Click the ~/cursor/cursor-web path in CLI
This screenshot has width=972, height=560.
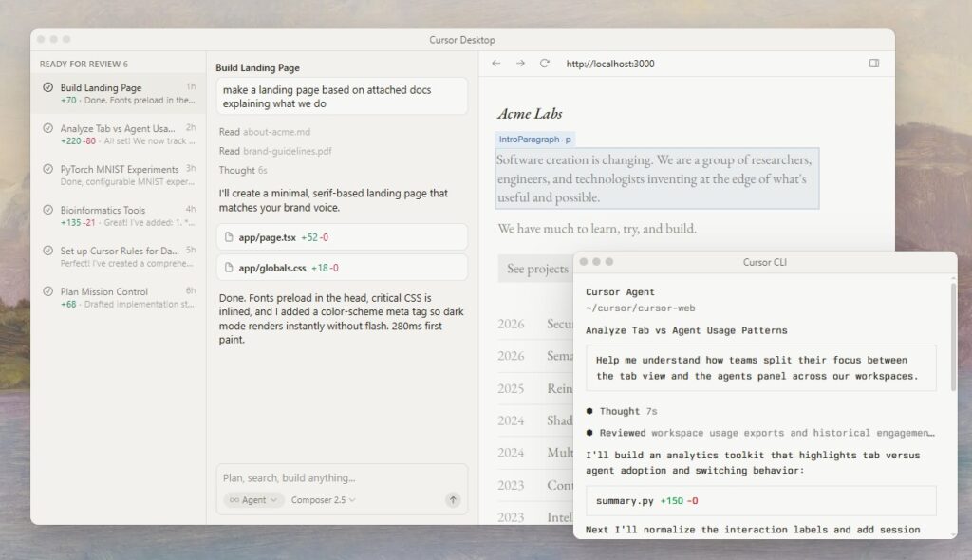tap(641, 308)
